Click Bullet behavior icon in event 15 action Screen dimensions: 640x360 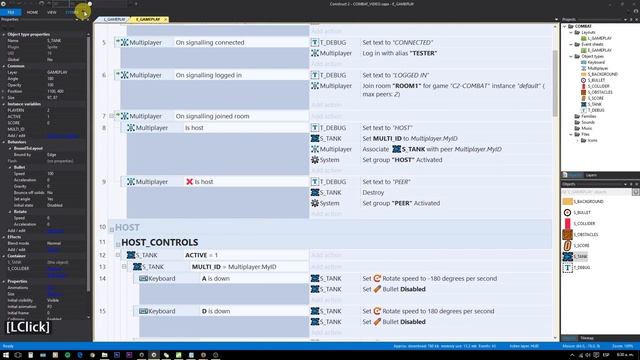[377, 322]
